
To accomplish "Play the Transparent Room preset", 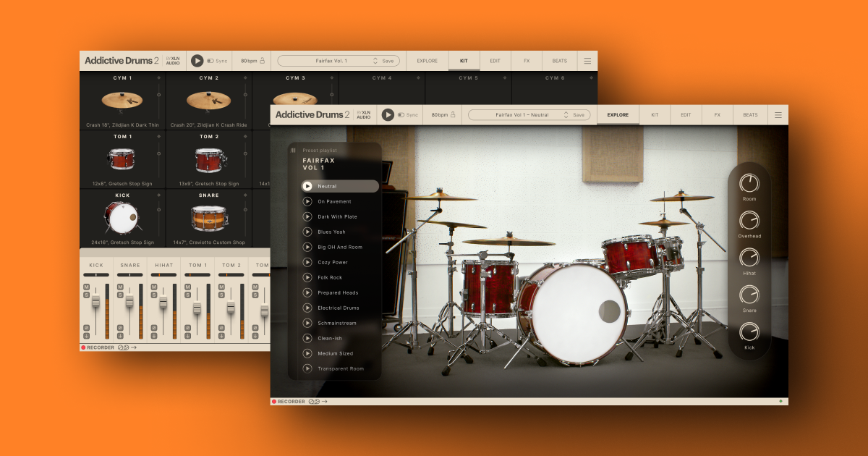I will point(307,368).
